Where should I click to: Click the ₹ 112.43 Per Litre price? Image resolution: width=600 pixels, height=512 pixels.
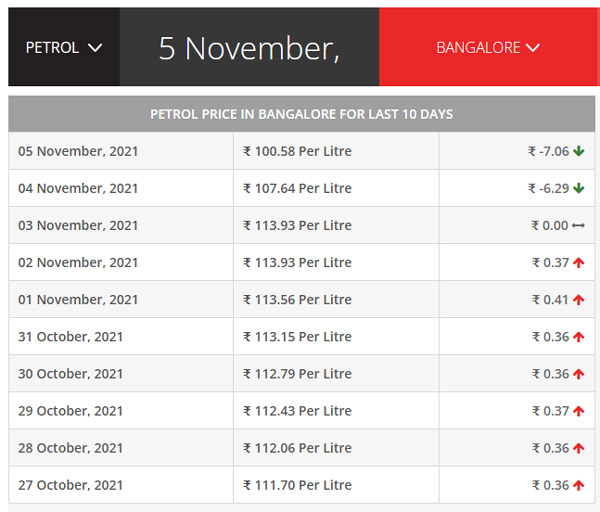coord(297,411)
